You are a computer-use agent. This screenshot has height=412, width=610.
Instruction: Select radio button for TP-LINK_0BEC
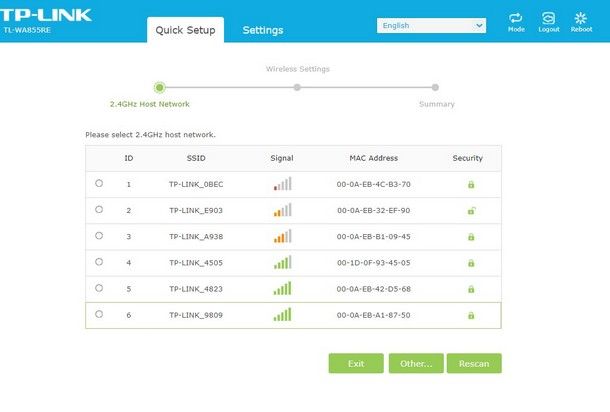point(99,183)
